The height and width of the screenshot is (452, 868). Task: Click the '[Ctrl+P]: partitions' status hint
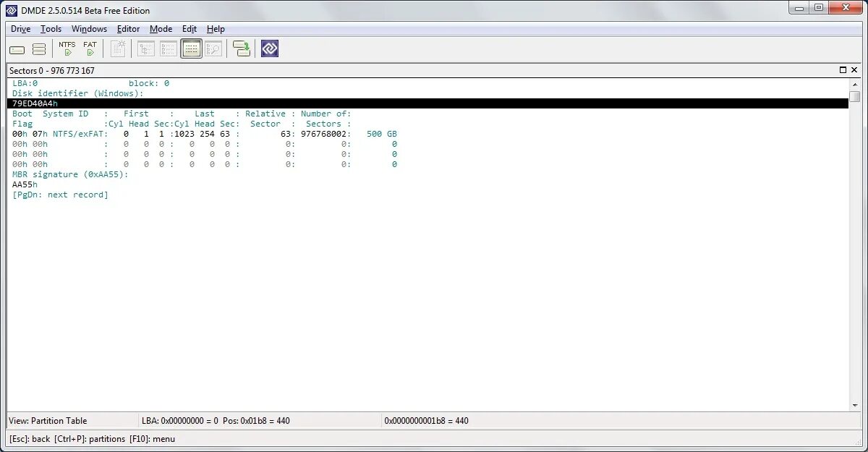[89, 439]
